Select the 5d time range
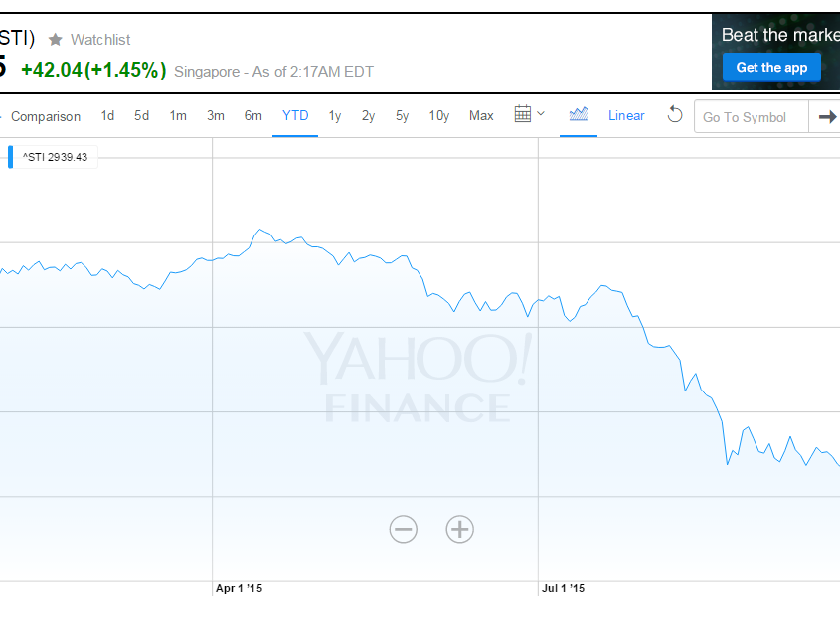Viewport: 840px width, 626px height. [142, 116]
